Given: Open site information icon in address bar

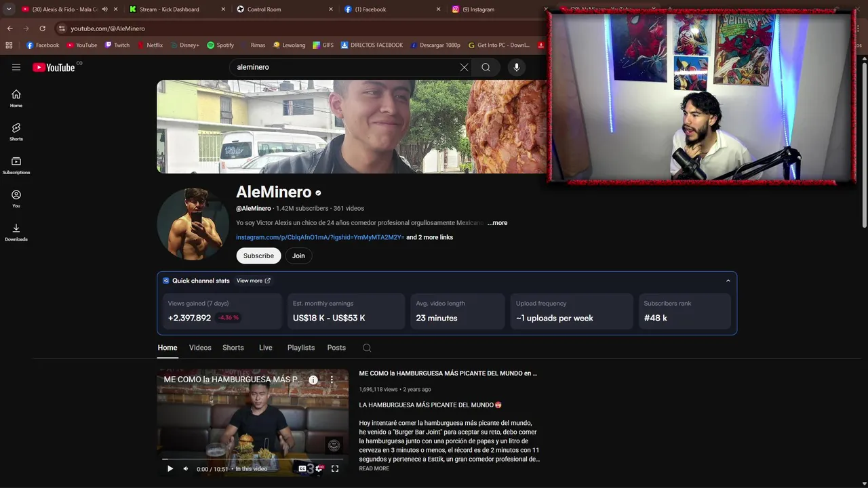Looking at the screenshot, I should coord(62,28).
